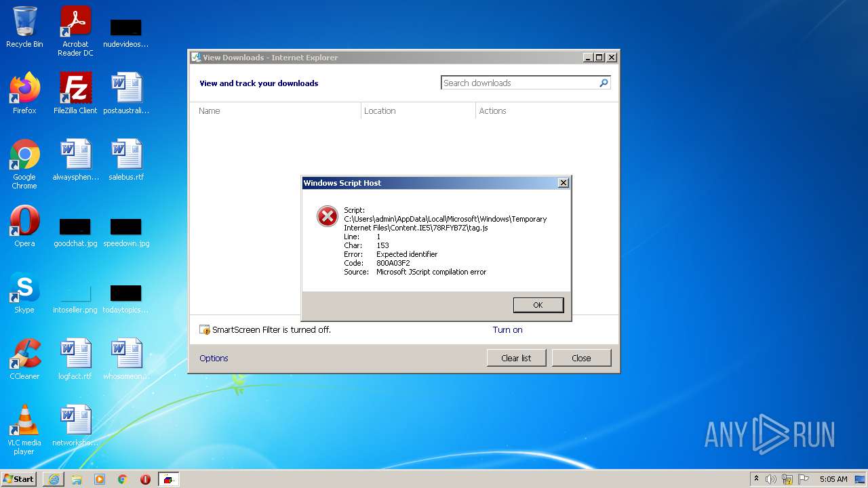Close the Windows Script Host dialog
This screenshot has width=868, height=488.
coord(563,183)
